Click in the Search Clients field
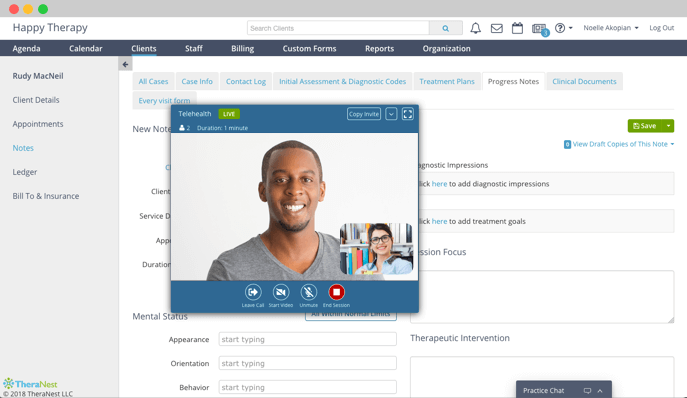The height and width of the screenshot is (398, 687). pos(338,28)
